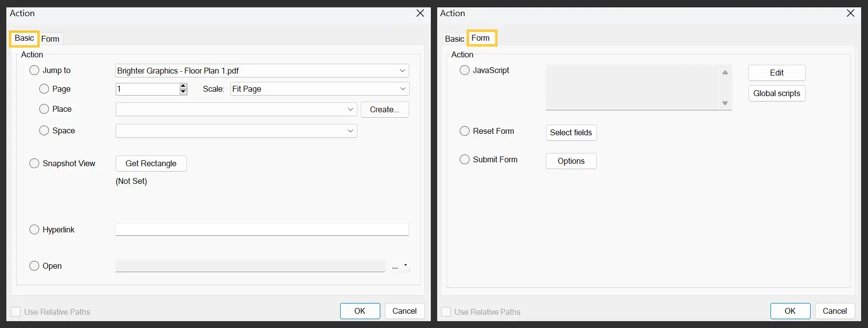The height and width of the screenshot is (328, 868).
Task: Choose the Place radio option
Action: tap(44, 109)
